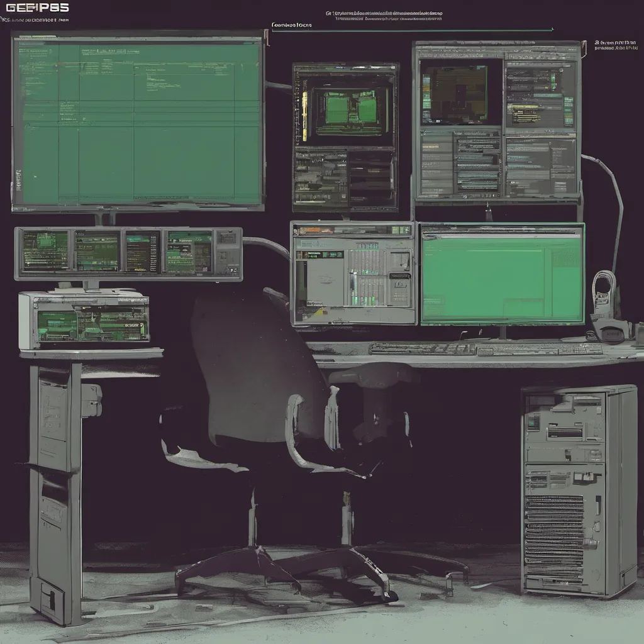Click the second small screen on the rack panel

click(x=97, y=251)
